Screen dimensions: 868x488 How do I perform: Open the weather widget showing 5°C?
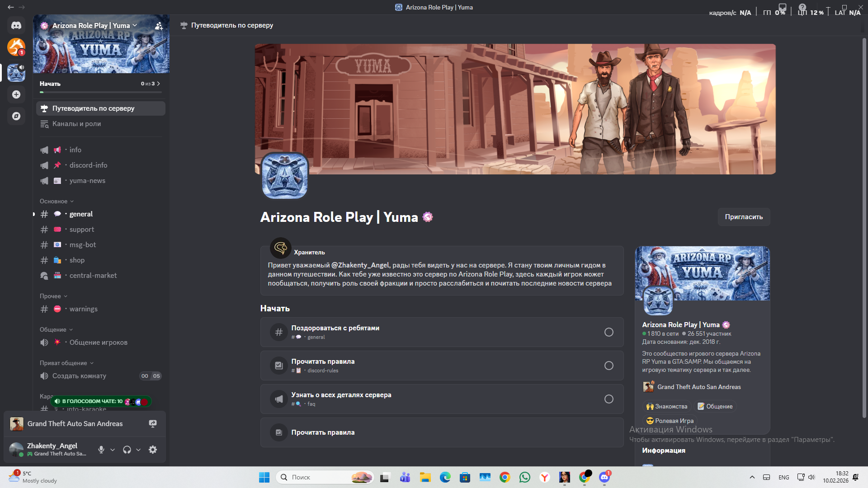pyautogui.click(x=33, y=477)
